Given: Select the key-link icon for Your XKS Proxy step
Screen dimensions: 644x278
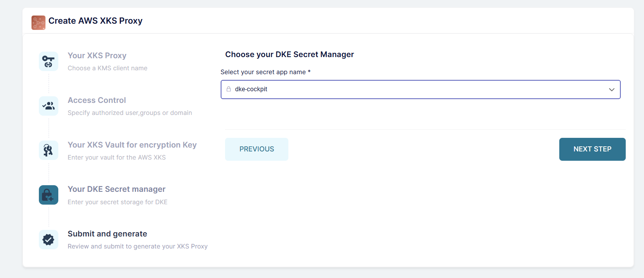Looking at the screenshot, I should click(x=49, y=61).
